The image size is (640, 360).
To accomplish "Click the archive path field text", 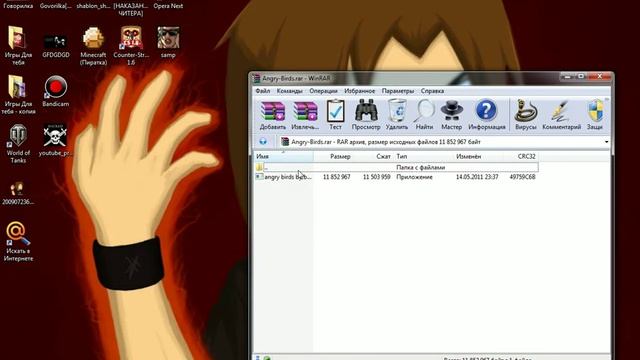I will click(386, 142).
